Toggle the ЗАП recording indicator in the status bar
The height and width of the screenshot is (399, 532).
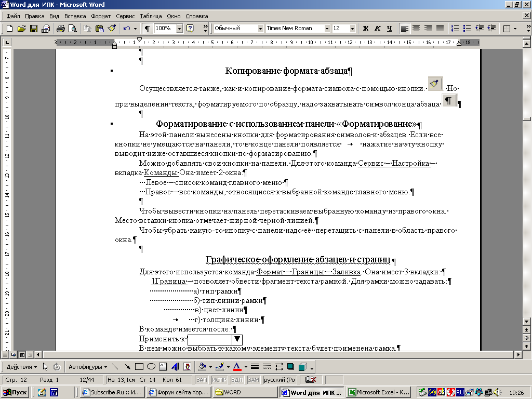tap(202, 380)
